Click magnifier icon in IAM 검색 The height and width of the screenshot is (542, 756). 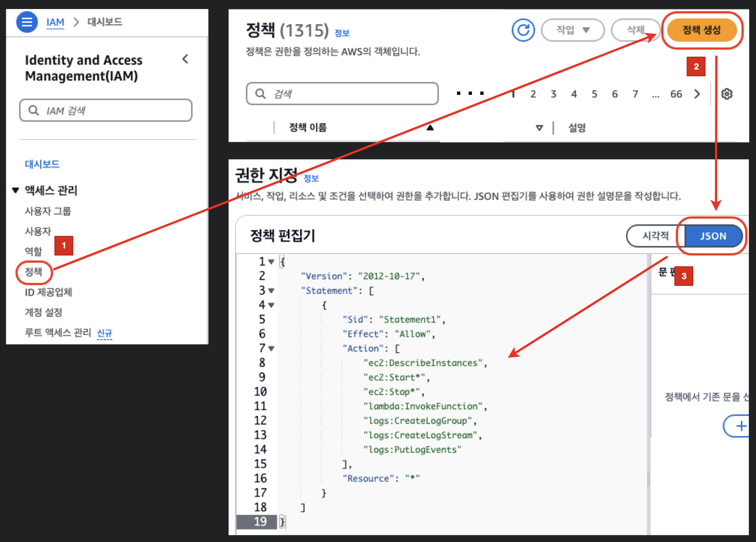(34, 110)
